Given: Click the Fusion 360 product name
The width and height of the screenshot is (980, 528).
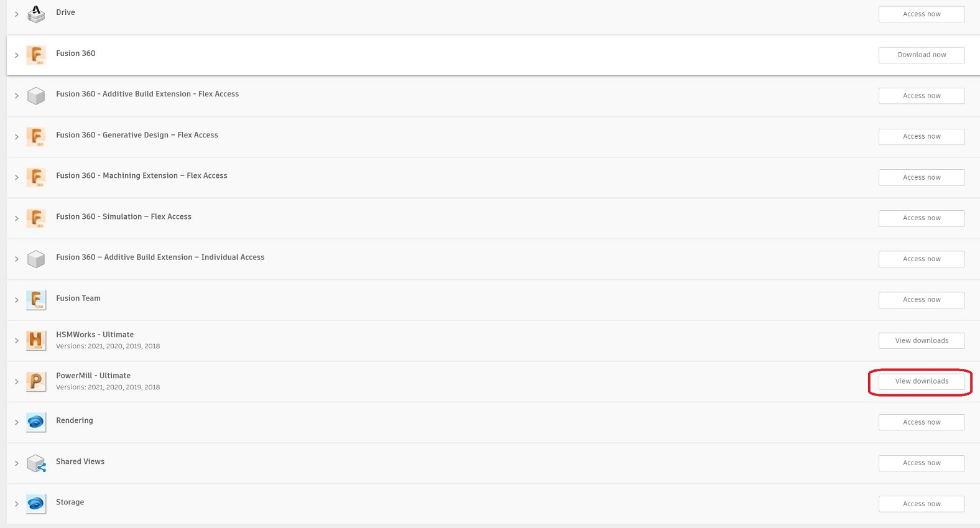Looking at the screenshot, I should (76, 53).
